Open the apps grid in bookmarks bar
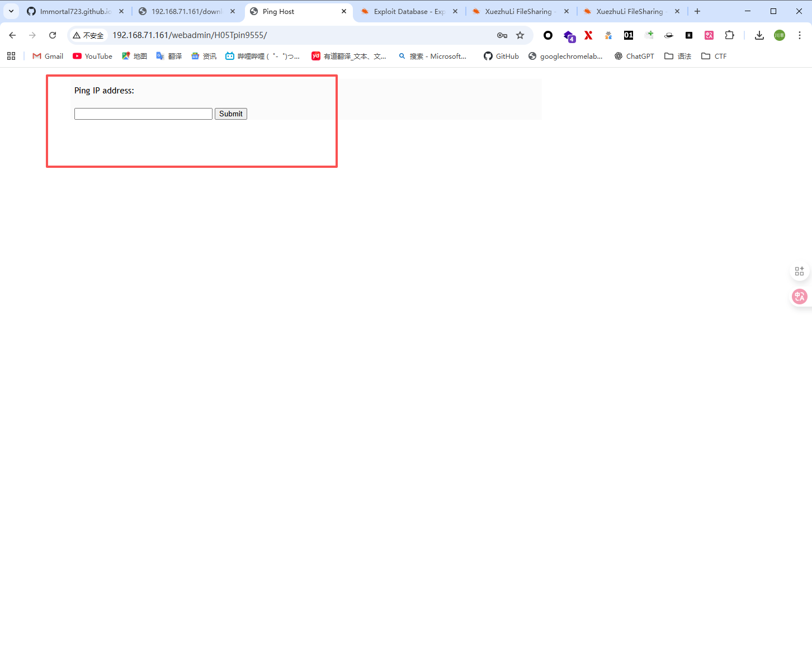The width and height of the screenshot is (812, 668). click(11, 56)
